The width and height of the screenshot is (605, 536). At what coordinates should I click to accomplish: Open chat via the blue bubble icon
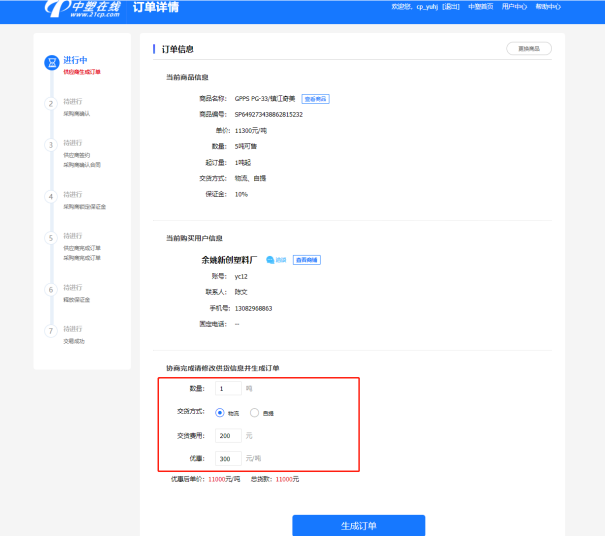(270, 260)
